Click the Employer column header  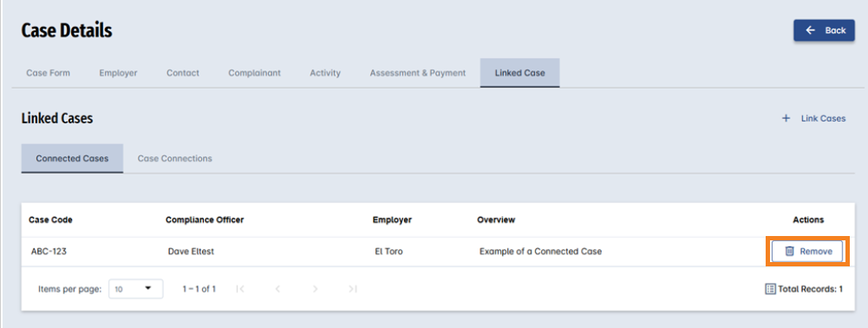coord(392,220)
